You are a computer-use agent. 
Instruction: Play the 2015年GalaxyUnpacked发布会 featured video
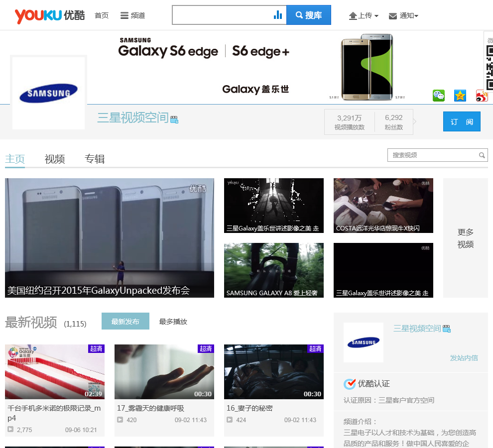pyautogui.click(x=110, y=237)
